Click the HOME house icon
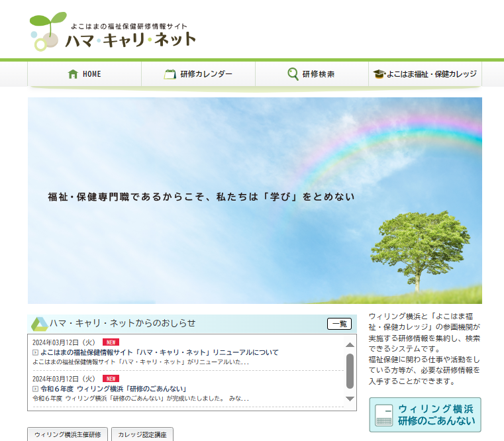The height and width of the screenshot is (441, 504). [73, 74]
